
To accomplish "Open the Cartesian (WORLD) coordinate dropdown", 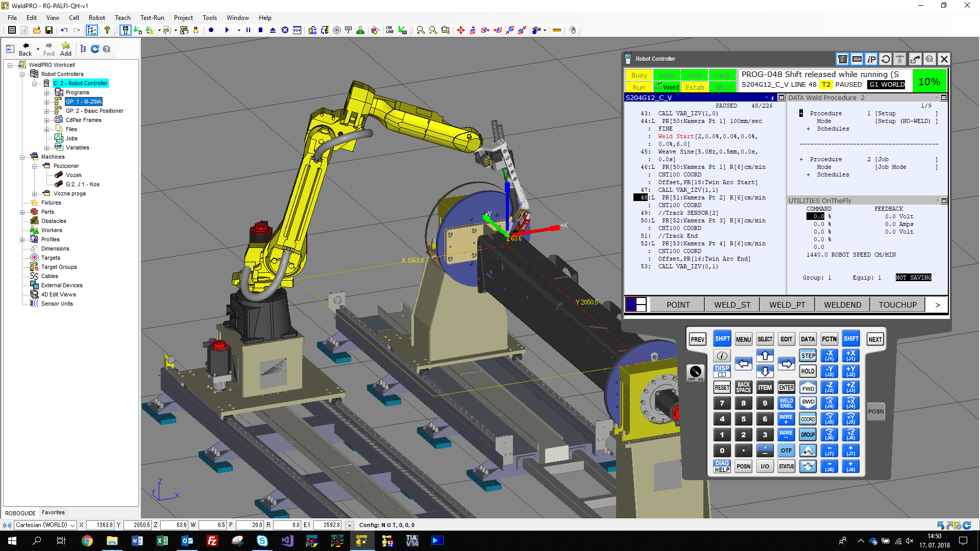I will tap(72, 525).
